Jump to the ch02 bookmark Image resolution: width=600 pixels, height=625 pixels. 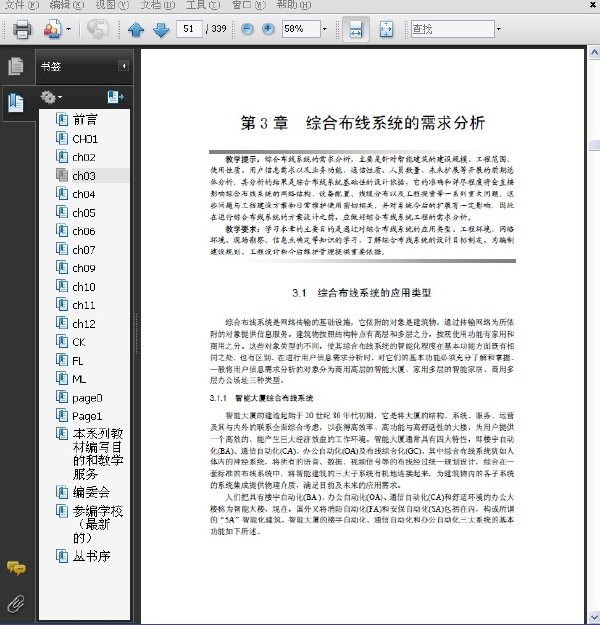[x=84, y=157]
